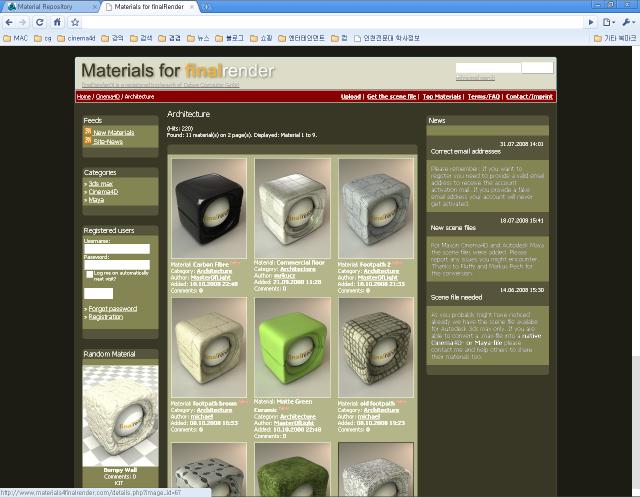This screenshot has width=640, height=497.
Task: Open Get the scene file link
Action: coord(391,97)
